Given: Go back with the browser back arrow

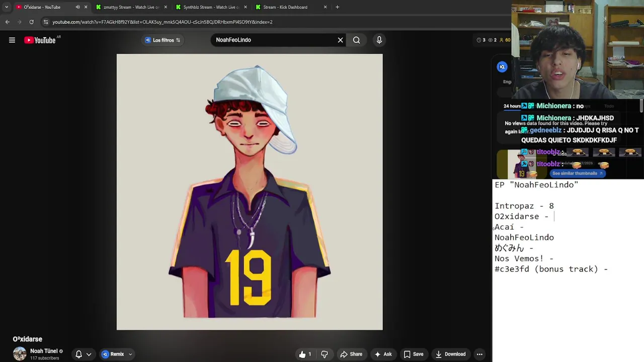Looking at the screenshot, I should pyautogui.click(x=8, y=22).
